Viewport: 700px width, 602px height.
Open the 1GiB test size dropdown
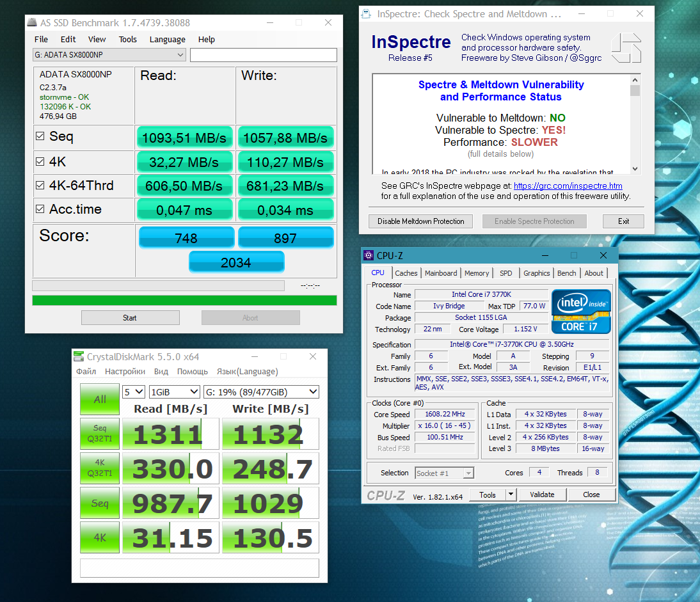174,392
